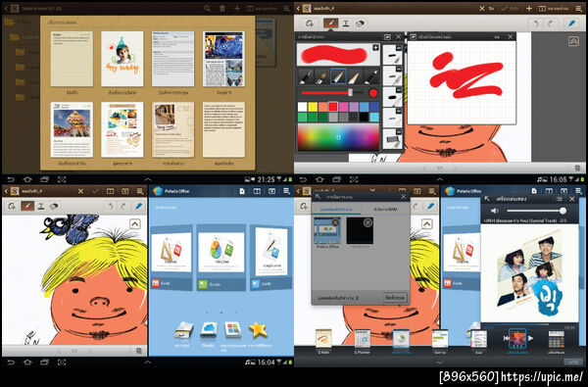588x387 pixels.
Task: Select the eraser tool beside open brush panel
Action: (360, 24)
